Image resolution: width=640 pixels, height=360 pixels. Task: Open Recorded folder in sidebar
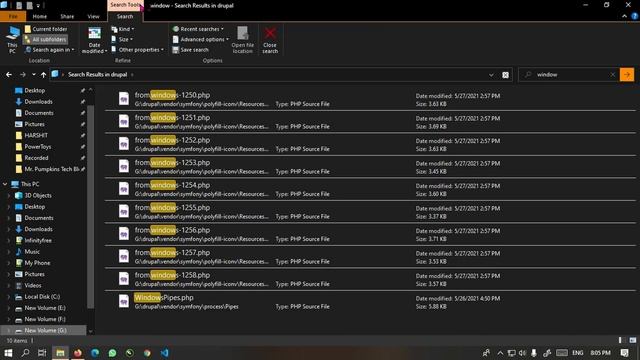coord(36,158)
